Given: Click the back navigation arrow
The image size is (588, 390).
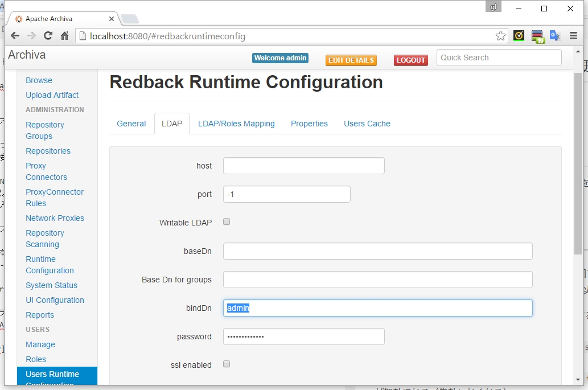Looking at the screenshot, I should pos(15,35).
